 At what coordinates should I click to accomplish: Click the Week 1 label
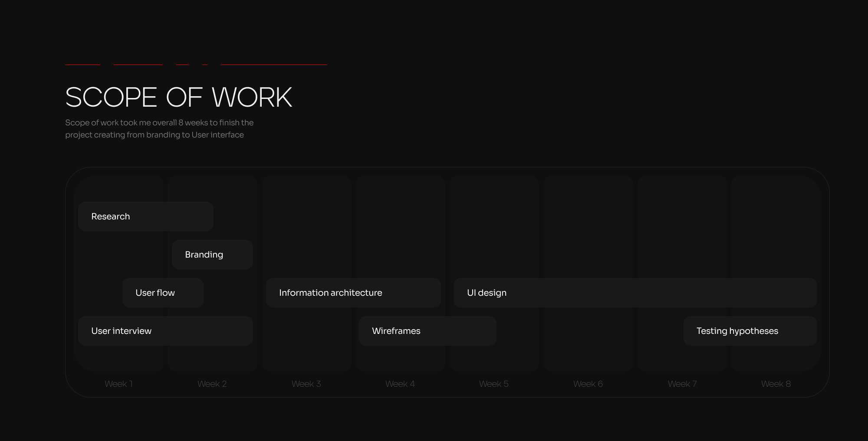[x=118, y=384]
